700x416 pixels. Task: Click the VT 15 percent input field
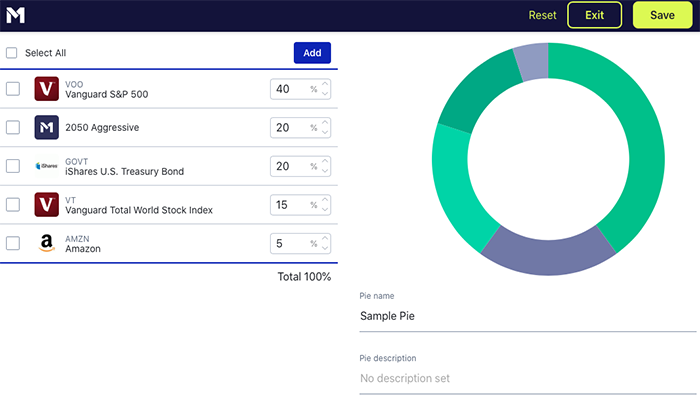300,204
